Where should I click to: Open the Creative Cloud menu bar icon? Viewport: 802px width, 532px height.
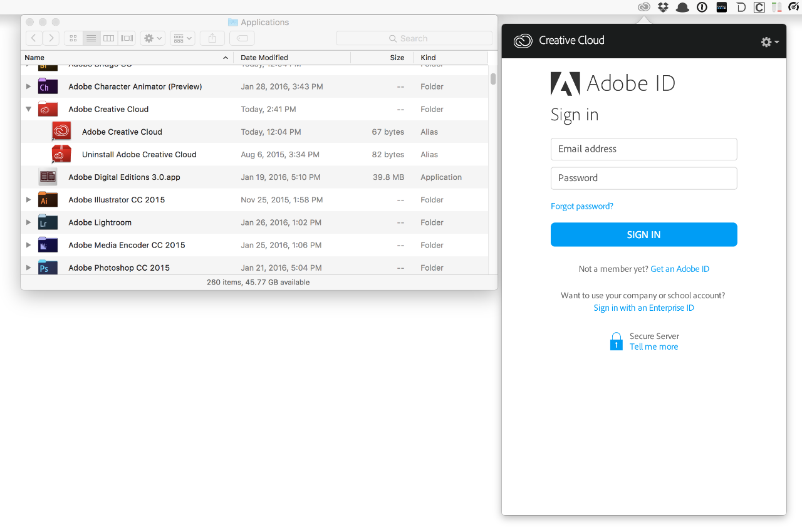(643, 8)
